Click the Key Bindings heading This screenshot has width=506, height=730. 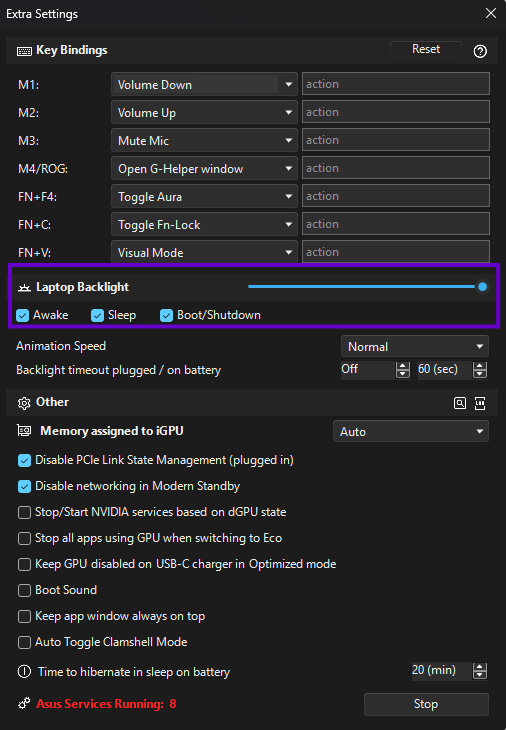(72, 50)
